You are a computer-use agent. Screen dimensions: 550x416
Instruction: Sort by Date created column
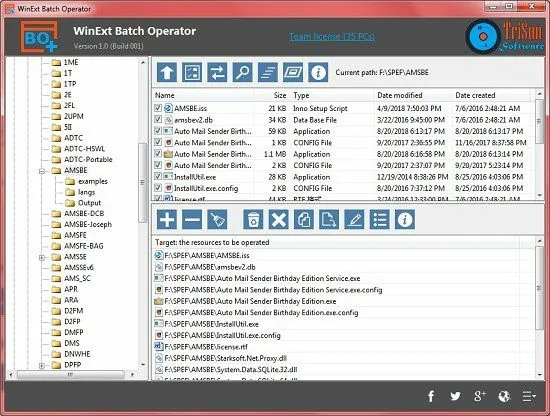[492, 95]
